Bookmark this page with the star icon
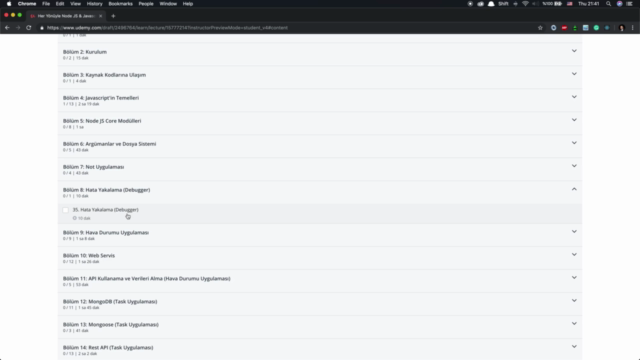 (x=540, y=28)
